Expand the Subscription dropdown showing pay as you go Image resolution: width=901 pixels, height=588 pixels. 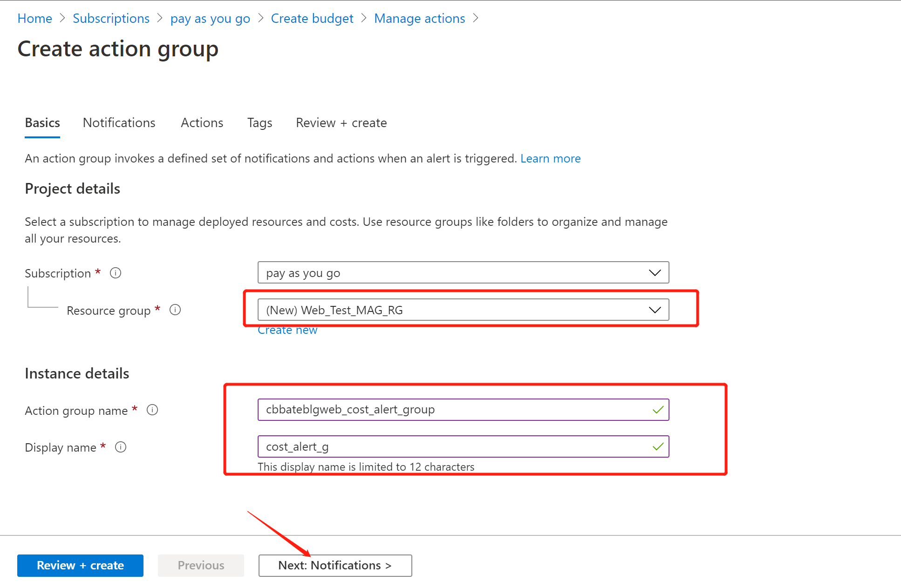[463, 272]
